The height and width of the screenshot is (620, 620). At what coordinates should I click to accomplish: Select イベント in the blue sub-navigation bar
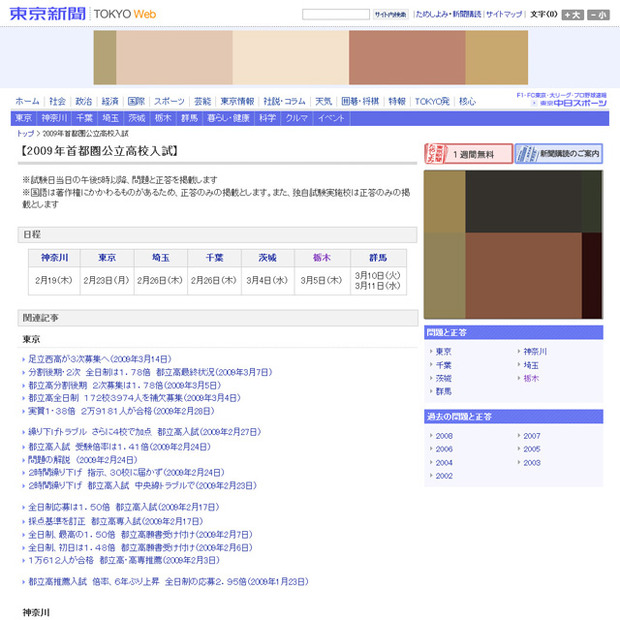331,118
